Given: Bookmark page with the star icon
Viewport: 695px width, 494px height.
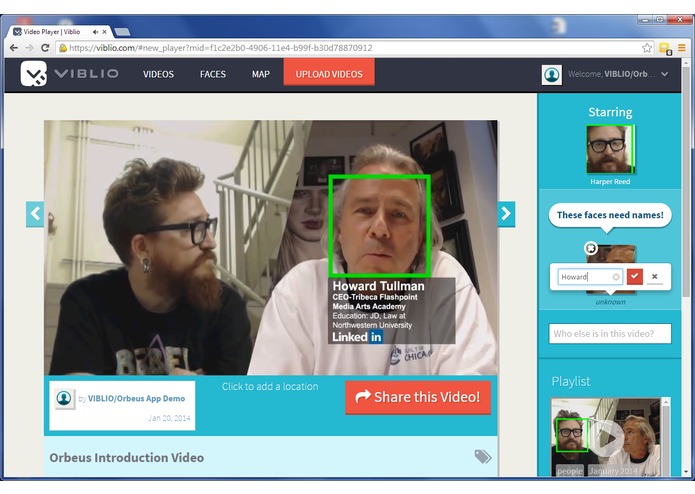Looking at the screenshot, I should click(x=647, y=48).
